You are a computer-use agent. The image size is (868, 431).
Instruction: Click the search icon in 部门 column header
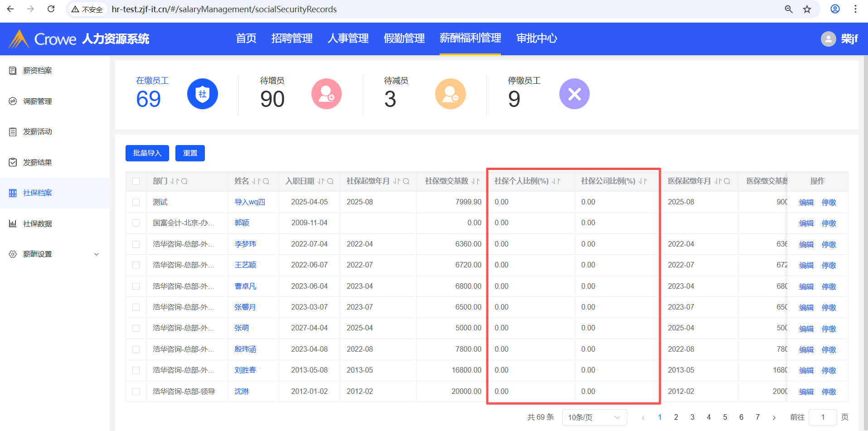click(x=184, y=181)
